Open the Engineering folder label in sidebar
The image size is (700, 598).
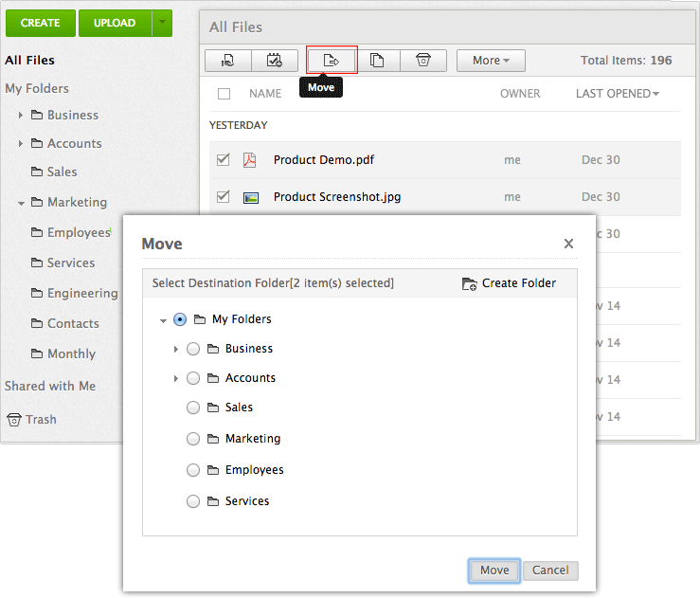[x=82, y=294]
